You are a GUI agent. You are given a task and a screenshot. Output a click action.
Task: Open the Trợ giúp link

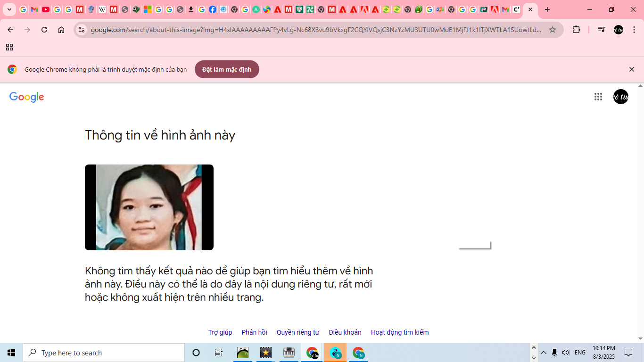pyautogui.click(x=220, y=332)
